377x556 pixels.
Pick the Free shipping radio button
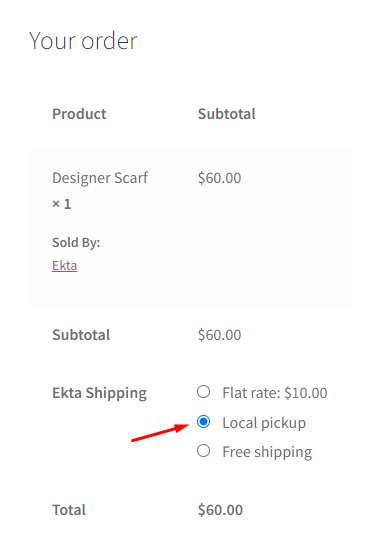204,451
